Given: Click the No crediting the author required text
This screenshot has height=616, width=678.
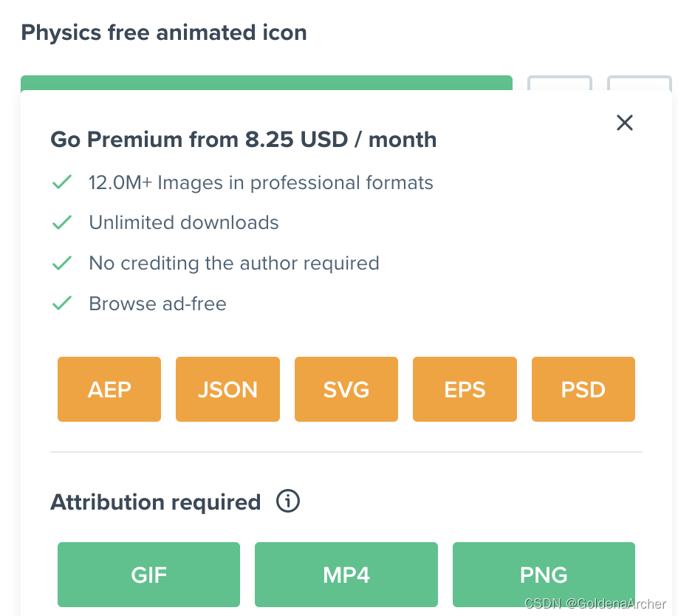Looking at the screenshot, I should click(233, 263).
